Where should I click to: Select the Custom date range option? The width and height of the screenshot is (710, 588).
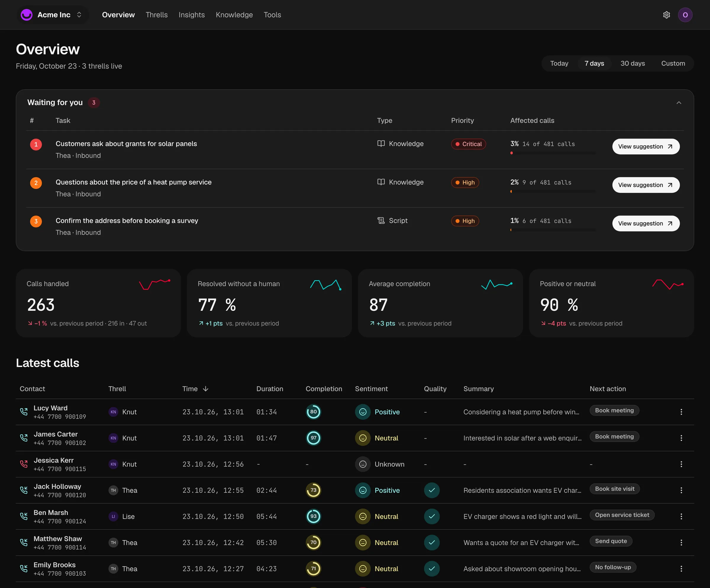(x=673, y=64)
